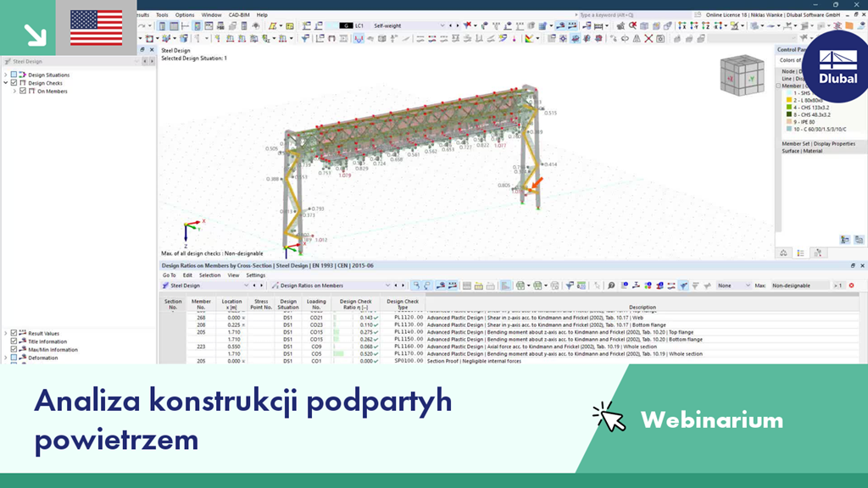Screen dimensions: 868x488
Task: Click the funnel filter icon in second toolbar row
Action: [304, 38]
